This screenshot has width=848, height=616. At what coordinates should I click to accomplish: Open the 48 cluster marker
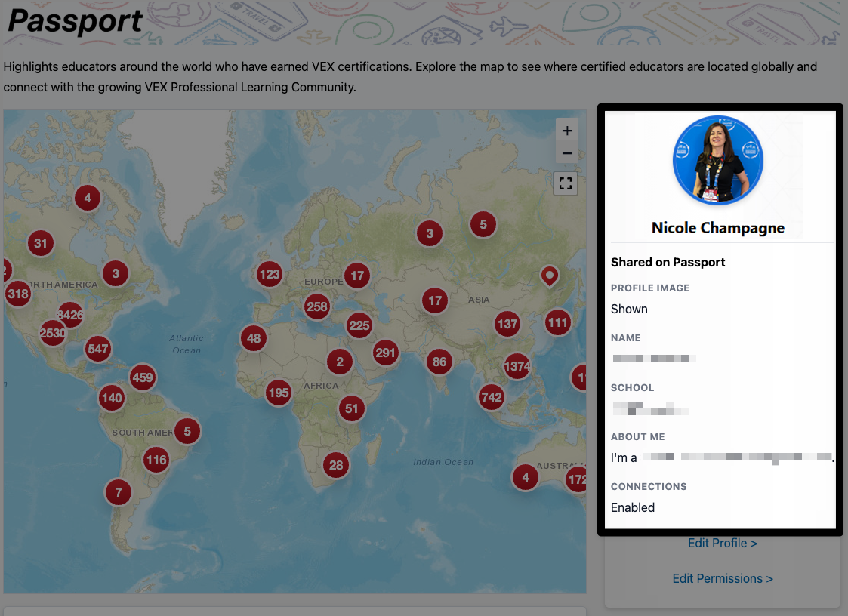tap(254, 338)
